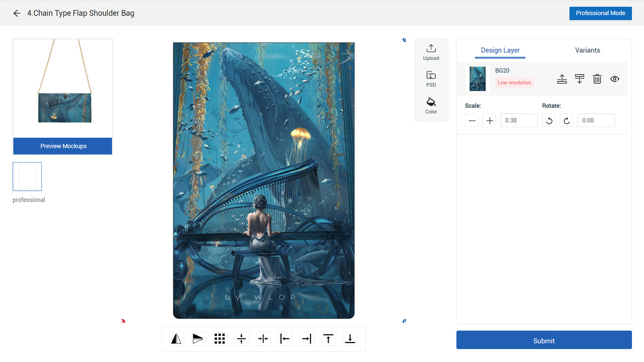
Task: Align the design to the top edge
Action: (328, 339)
